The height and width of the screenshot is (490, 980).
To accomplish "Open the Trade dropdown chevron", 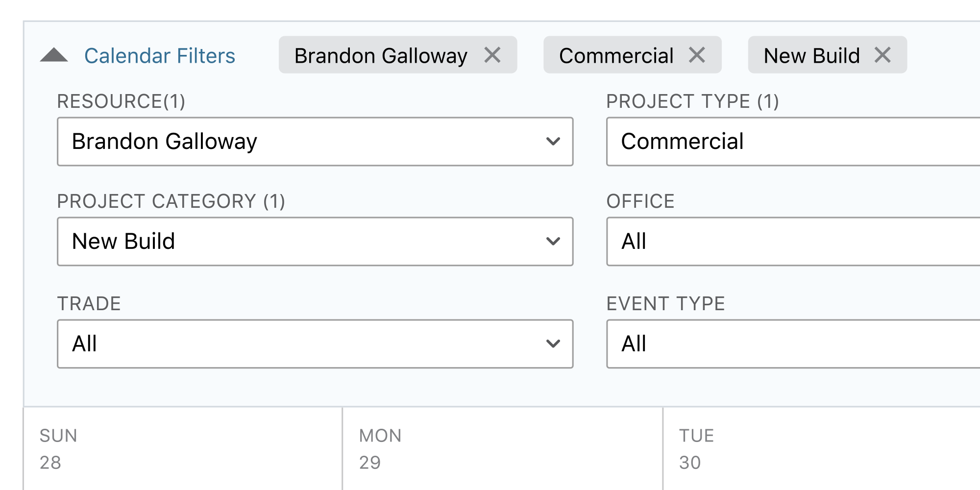I will [x=553, y=344].
